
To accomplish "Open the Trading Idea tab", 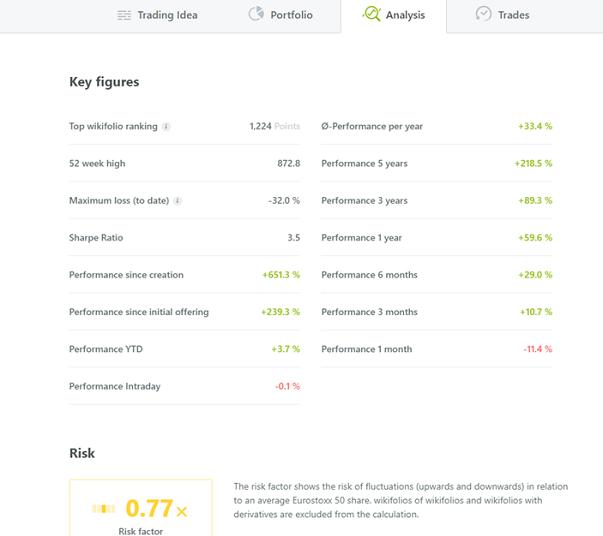I will click(x=167, y=15).
